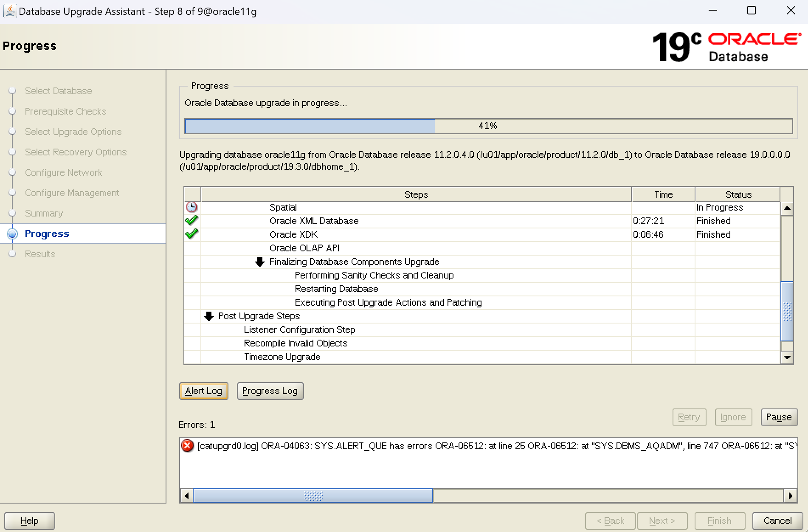This screenshot has height=532, width=808.
Task: Select the Results step in the sidebar
Action: point(40,254)
